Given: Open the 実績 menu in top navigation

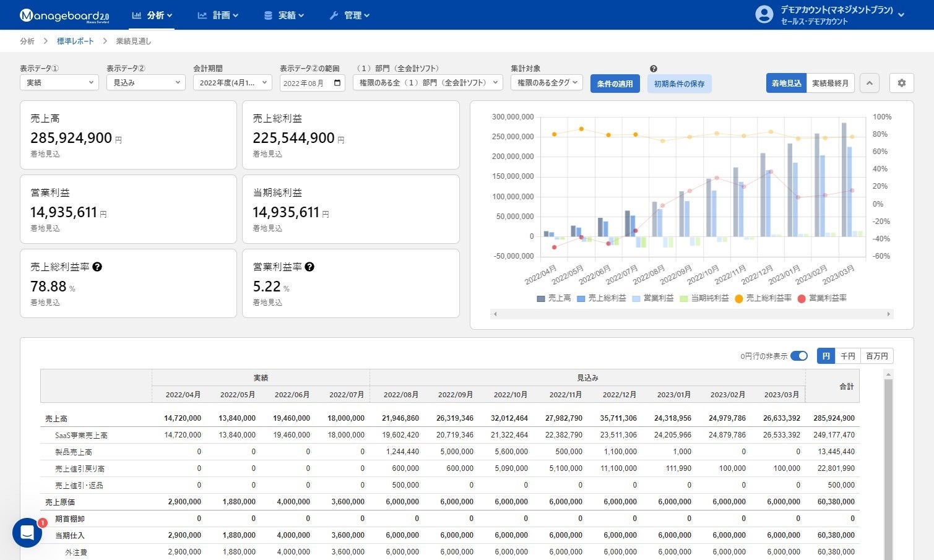Looking at the screenshot, I should click(x=284, y=15).
